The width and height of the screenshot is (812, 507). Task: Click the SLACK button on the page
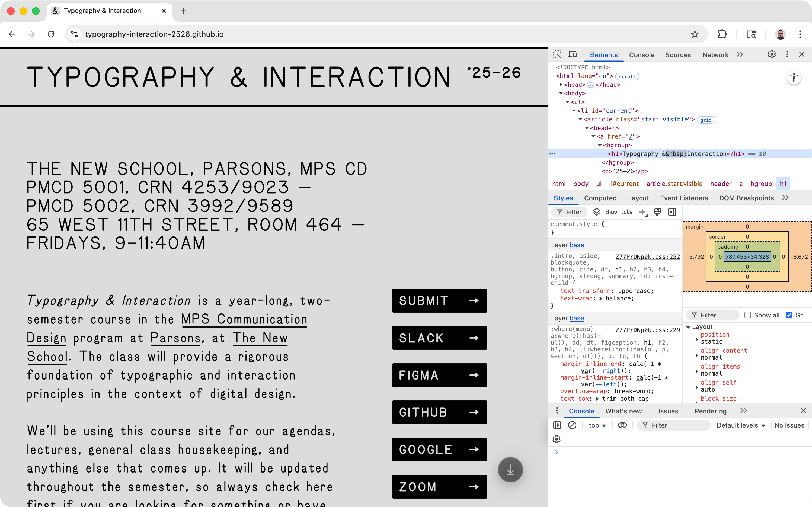pyautogui.click(x=439, y=338)
